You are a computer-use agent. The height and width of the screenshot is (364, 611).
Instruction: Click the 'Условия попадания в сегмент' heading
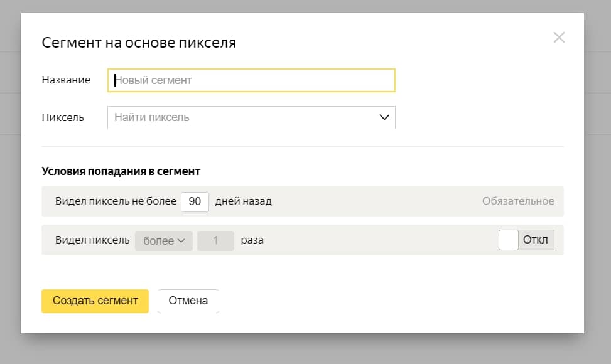coord(121,171)
